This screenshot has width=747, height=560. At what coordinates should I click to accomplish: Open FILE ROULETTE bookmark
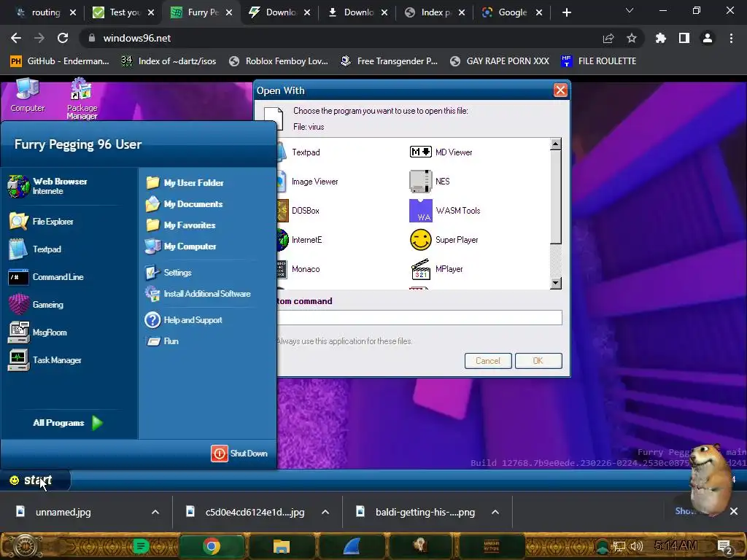(x=598, y=61)
